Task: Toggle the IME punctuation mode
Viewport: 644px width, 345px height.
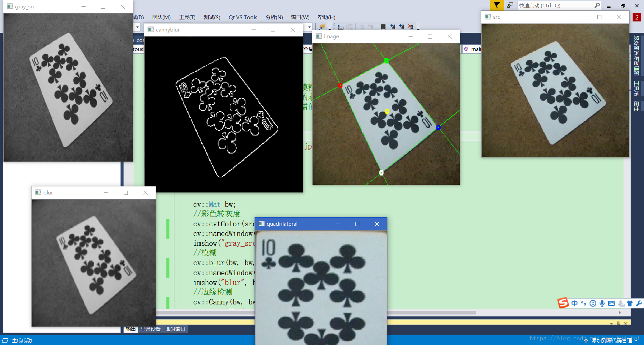Action: [584, 303]
